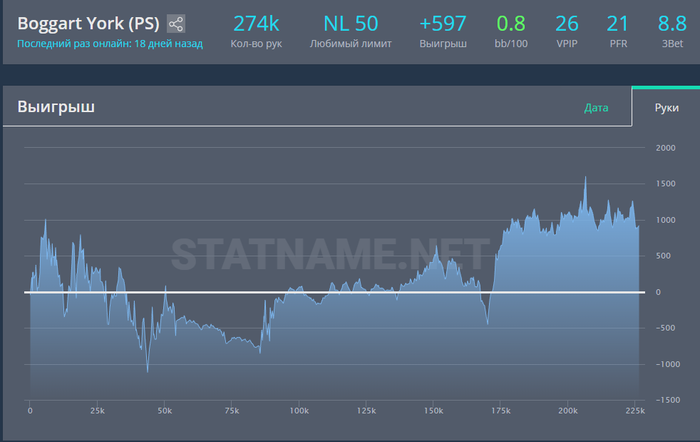Viewport: 700px width, 442px height.
Task: Click the 75k x-axis tick label
Action: coord(232,411)
